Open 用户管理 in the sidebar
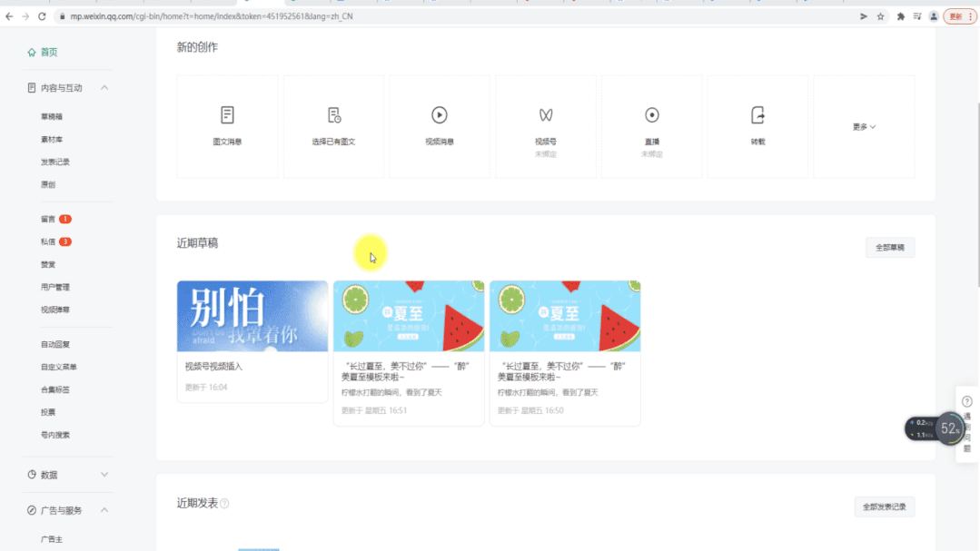This screenshot has width=980, height=551. (55, 288)
